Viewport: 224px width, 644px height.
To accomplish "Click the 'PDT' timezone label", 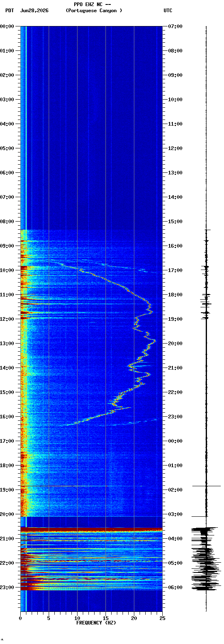I will tap(9, 11).
